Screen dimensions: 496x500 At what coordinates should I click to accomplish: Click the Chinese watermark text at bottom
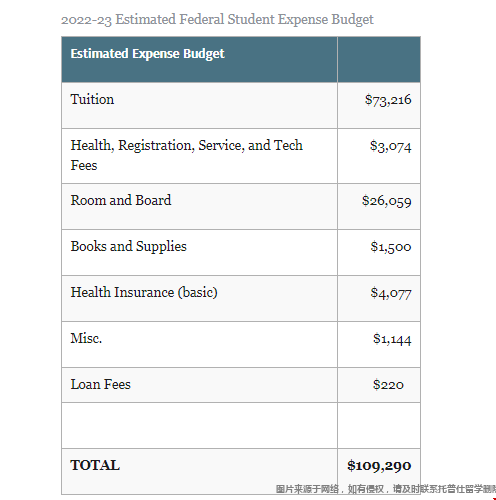point(386,489)
